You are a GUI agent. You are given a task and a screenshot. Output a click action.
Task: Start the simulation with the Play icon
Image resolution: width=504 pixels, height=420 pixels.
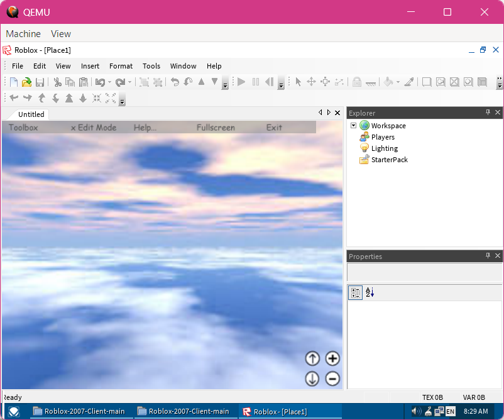[241, 82]
